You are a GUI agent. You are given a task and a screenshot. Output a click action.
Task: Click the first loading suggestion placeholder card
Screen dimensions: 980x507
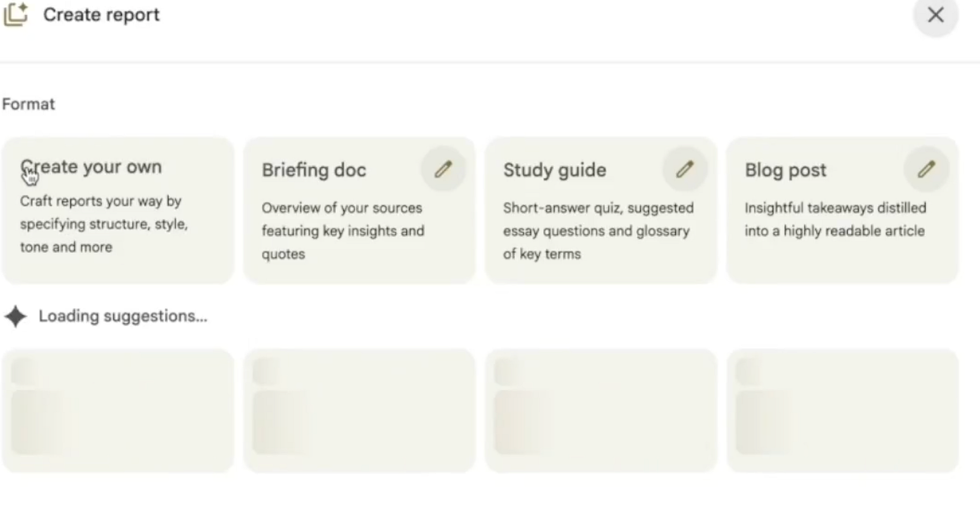click(x=118, y=411)
